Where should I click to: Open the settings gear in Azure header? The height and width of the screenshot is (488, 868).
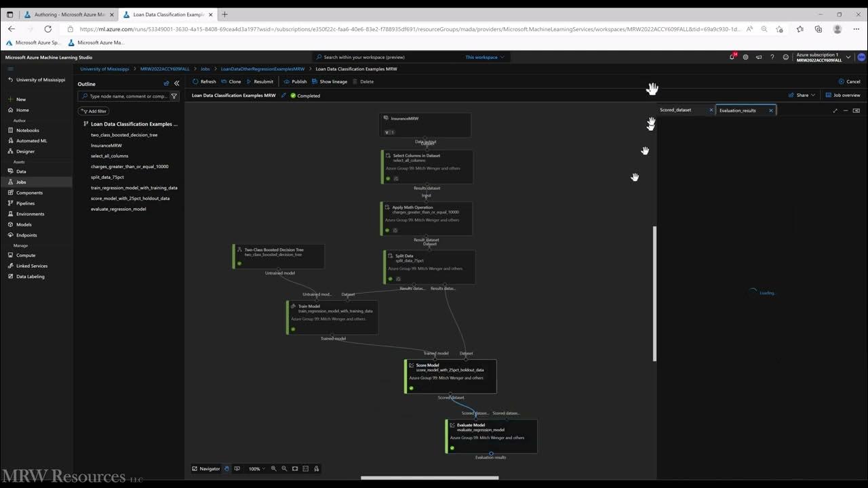(x=746, y=57)
